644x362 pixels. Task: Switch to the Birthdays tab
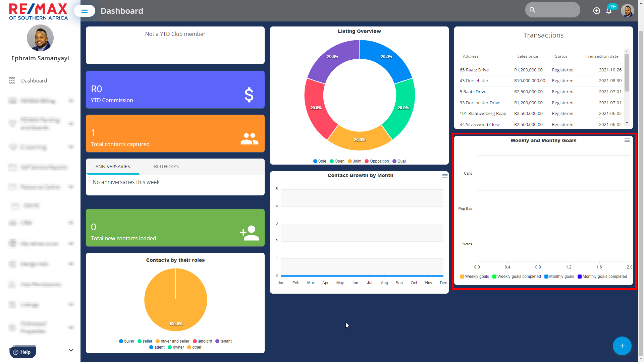pos(166,167)
